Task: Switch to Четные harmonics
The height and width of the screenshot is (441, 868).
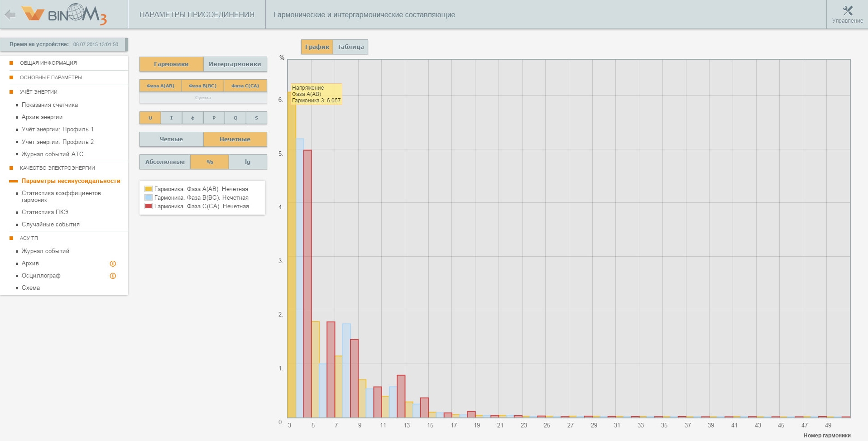Action: [171, 139]
